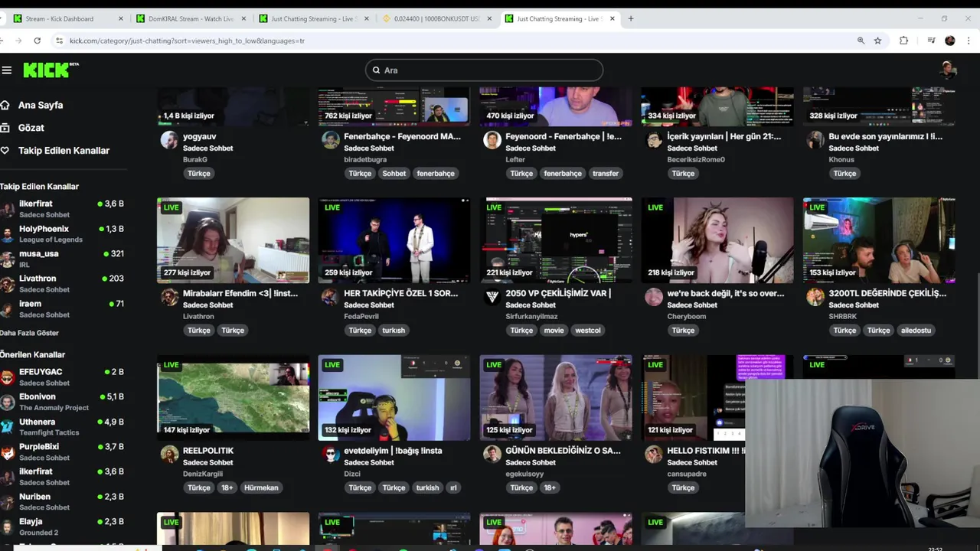
Task: Open the FedaPevril streamer avatar icon
Action: 331,297
